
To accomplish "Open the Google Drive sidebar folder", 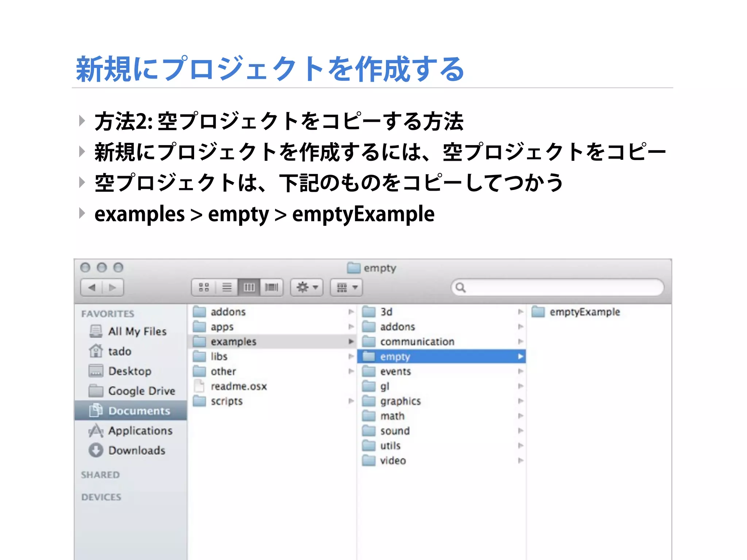I will click(x=142, y=391).
